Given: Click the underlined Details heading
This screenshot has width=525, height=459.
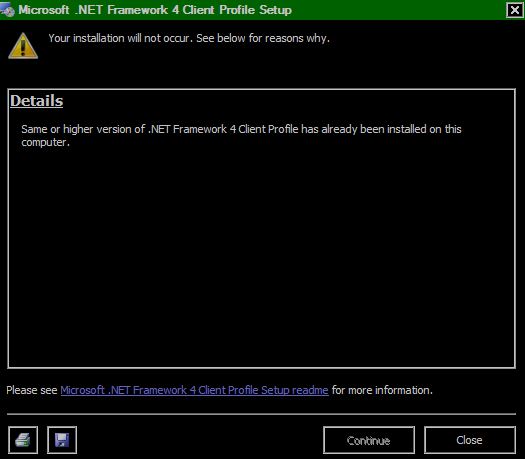Looking at the screenshot, I should [36, 101].
